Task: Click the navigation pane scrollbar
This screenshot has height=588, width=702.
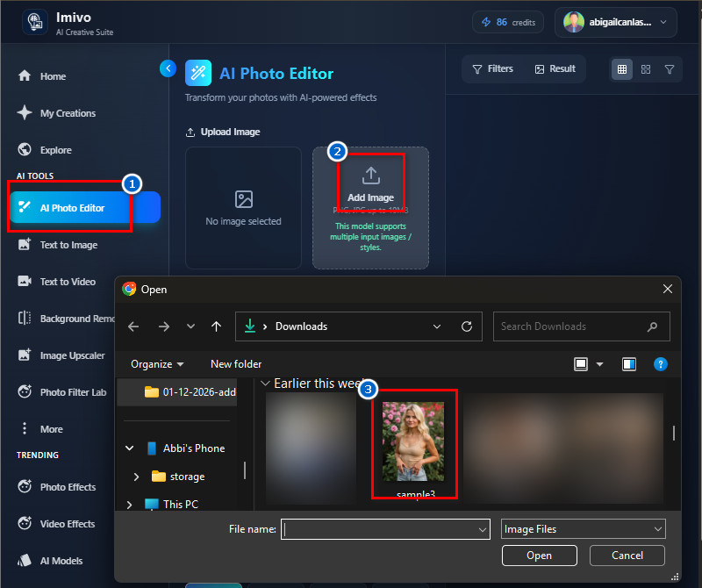Action: pyautogui.click(x=245, y=470)
